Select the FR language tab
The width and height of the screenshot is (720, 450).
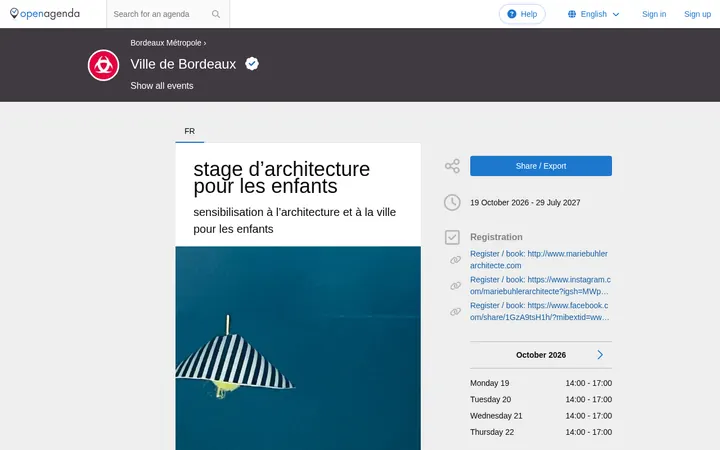click(190, 131)
